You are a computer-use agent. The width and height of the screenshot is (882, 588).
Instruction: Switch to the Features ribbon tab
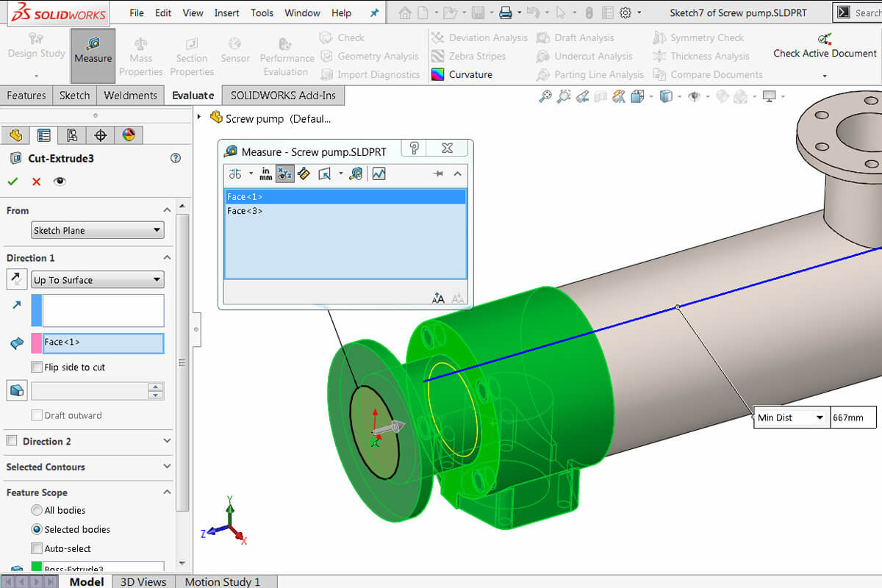[x=26, y=96]
